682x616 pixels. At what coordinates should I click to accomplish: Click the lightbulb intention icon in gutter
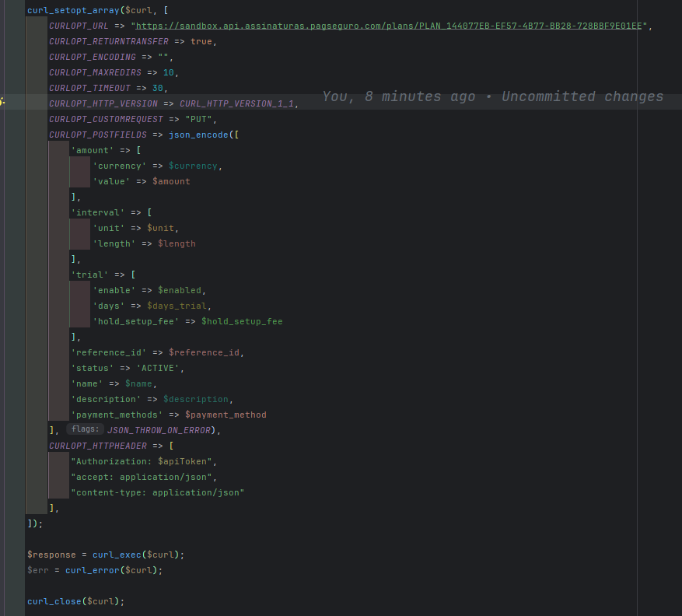pos(2,102)
